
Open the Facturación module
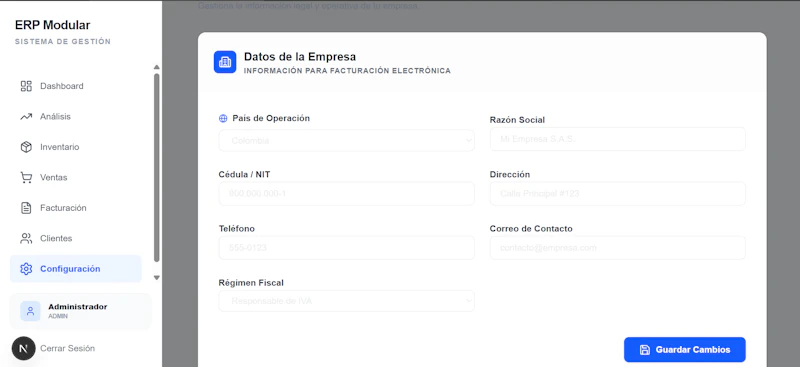click(76, 208)
